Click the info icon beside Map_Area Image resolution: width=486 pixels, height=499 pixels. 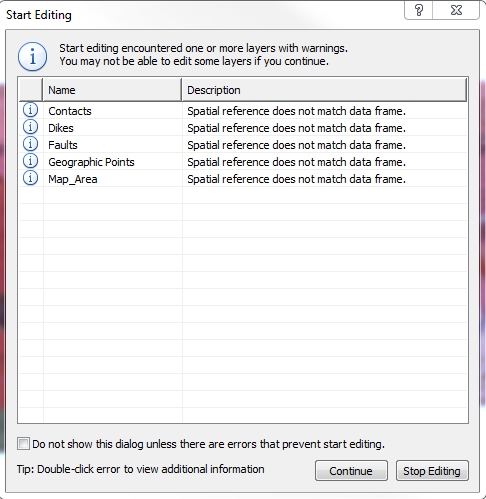click(30, 178)
